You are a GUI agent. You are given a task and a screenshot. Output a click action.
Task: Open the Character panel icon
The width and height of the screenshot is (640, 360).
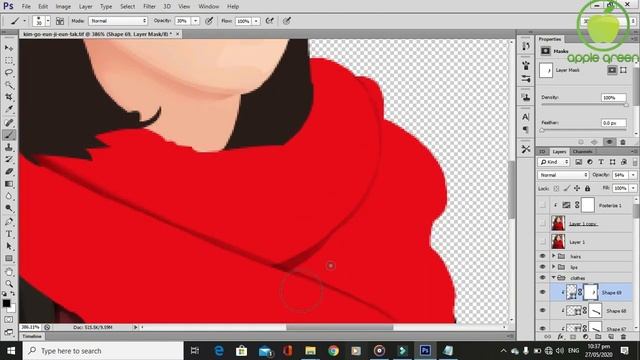526,117
